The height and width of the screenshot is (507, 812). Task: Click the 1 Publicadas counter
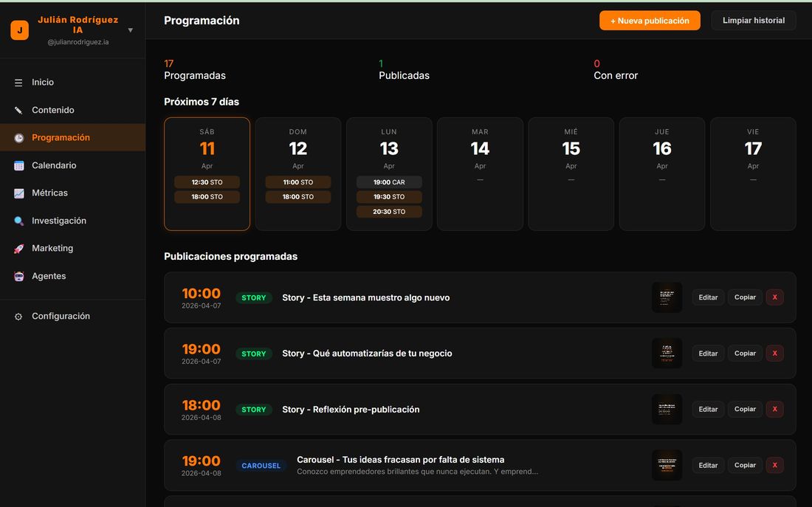pyautogui.click(x=404, y=70)
